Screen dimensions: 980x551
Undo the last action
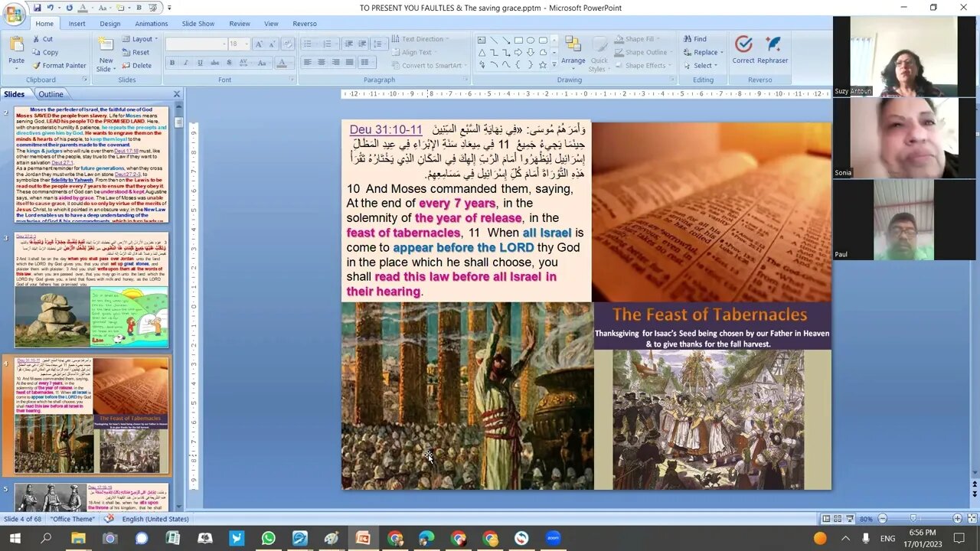51,8
